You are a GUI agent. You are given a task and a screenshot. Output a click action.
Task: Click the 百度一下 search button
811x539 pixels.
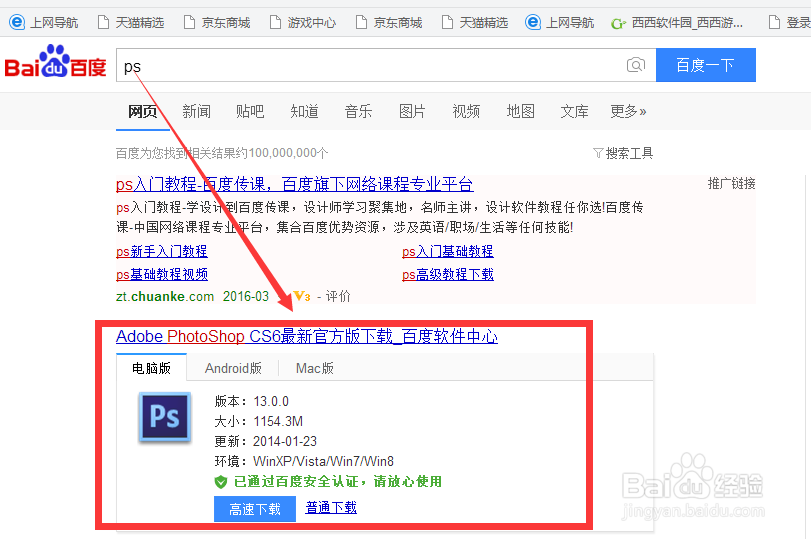(x=705, y=65)
